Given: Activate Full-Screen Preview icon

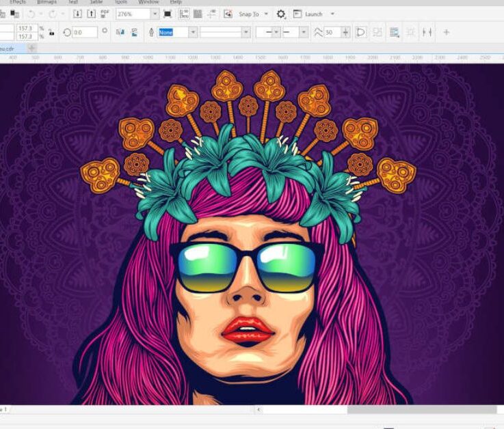Looking at the screenshot, I should coord(167,14).
